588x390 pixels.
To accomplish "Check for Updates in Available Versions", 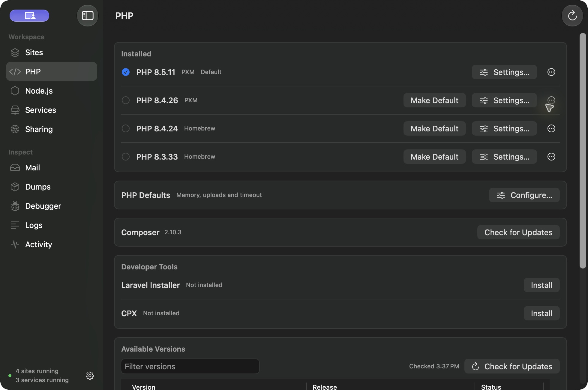I will tap(512, 366).
